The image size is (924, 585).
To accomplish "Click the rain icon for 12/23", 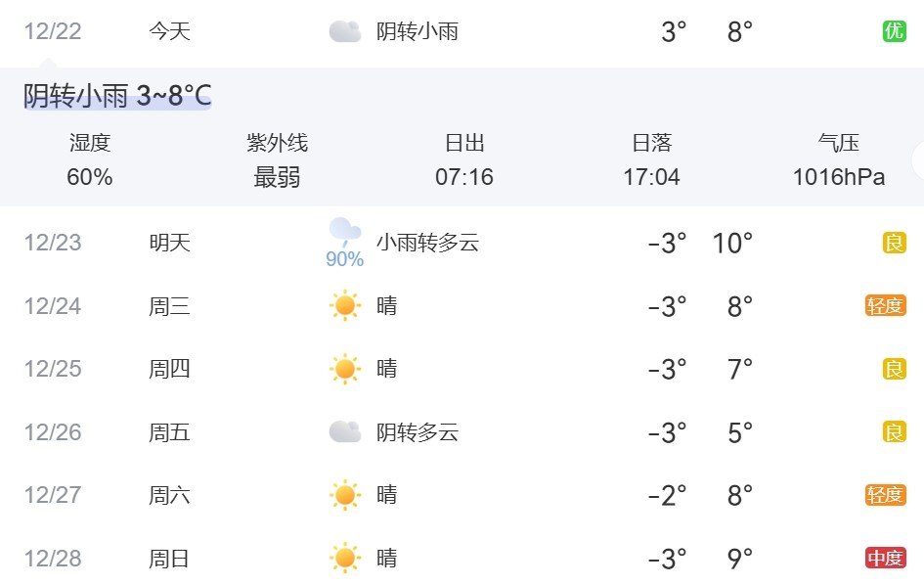I will pos(343,233).
